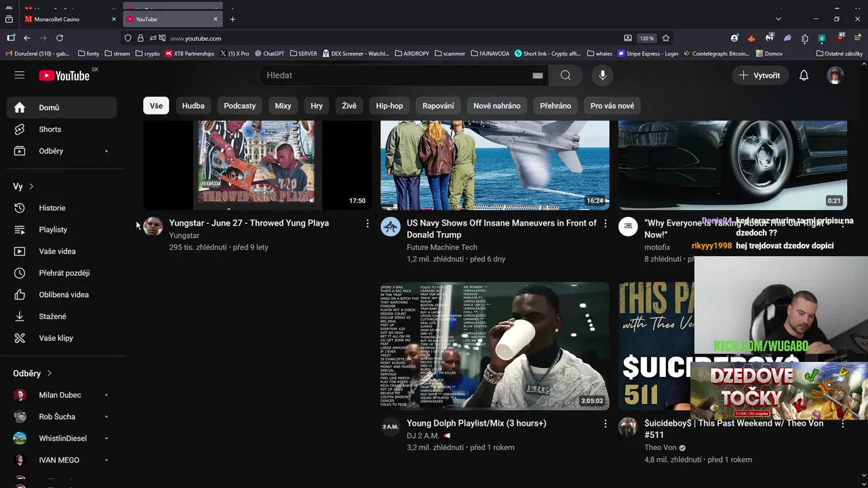
Task: Open the crypto bookmarks folder
Action: 147,54
